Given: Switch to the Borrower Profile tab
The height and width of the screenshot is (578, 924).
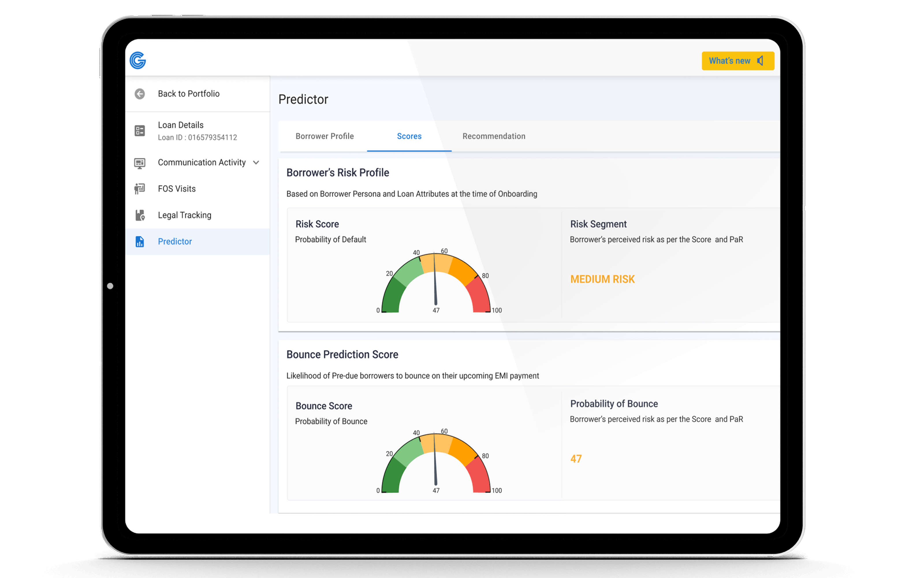Looking at the screenshot, I should (325, 136).
